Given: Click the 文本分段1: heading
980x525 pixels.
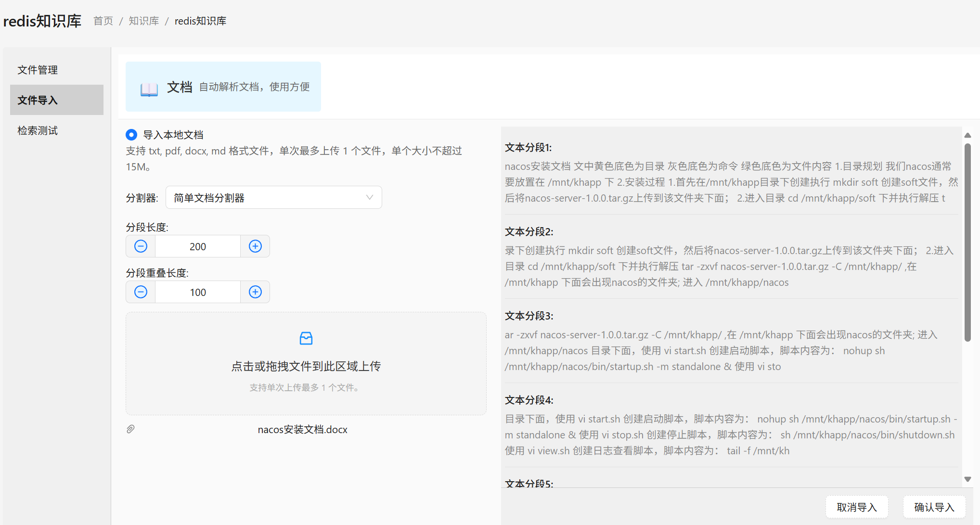Looking at the screenshot, I should click(528, 148).
